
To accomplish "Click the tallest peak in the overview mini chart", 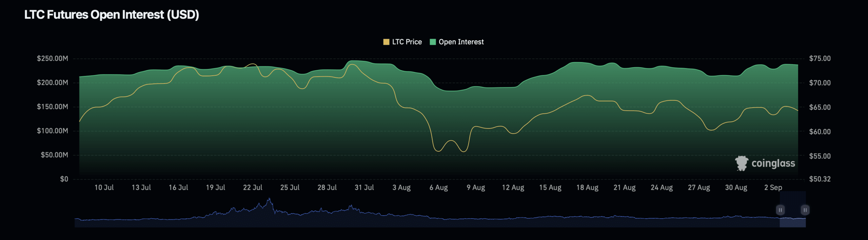I will 270,200.
